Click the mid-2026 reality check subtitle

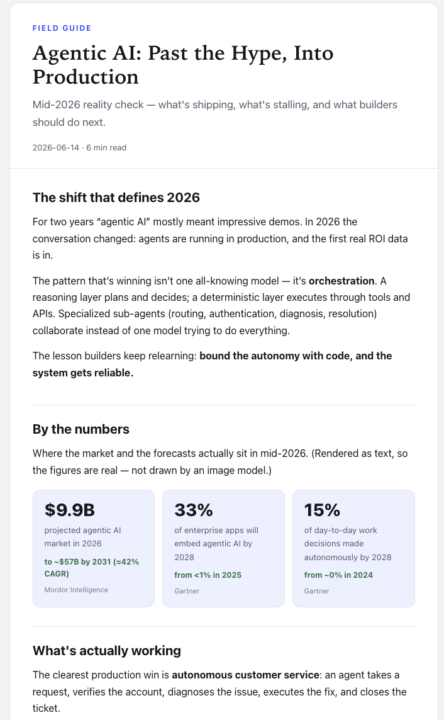click(214, 113)
